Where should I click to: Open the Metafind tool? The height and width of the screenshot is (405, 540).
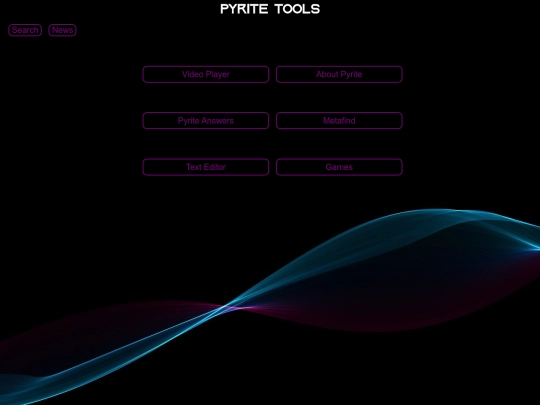339,121
